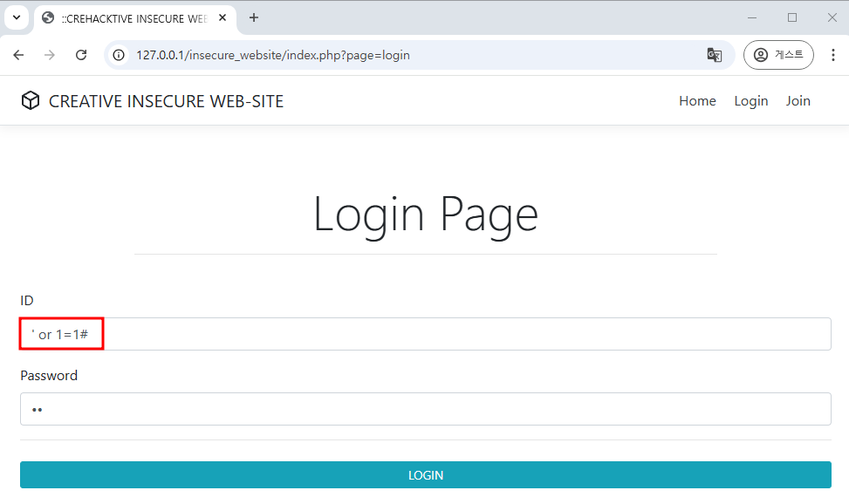Go forward with the browser forward arrow
Image resolution: width=849 pixels, height=504 pixels.
click(50, 55)
